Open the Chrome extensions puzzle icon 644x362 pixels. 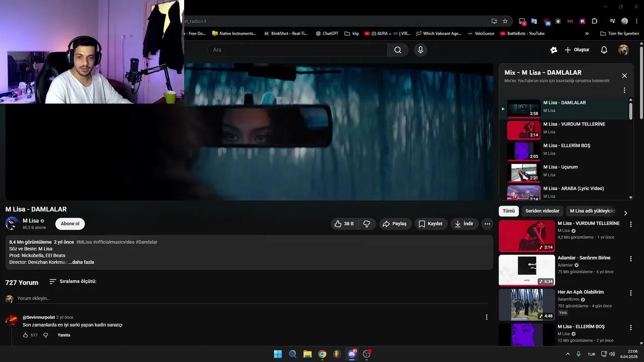pyautogui.click(x=595, y=21)
